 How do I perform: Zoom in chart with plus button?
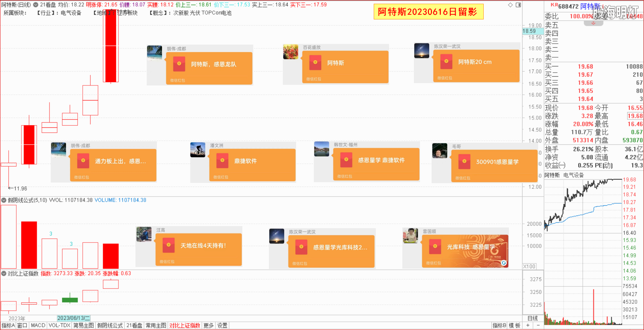point(528,326)
